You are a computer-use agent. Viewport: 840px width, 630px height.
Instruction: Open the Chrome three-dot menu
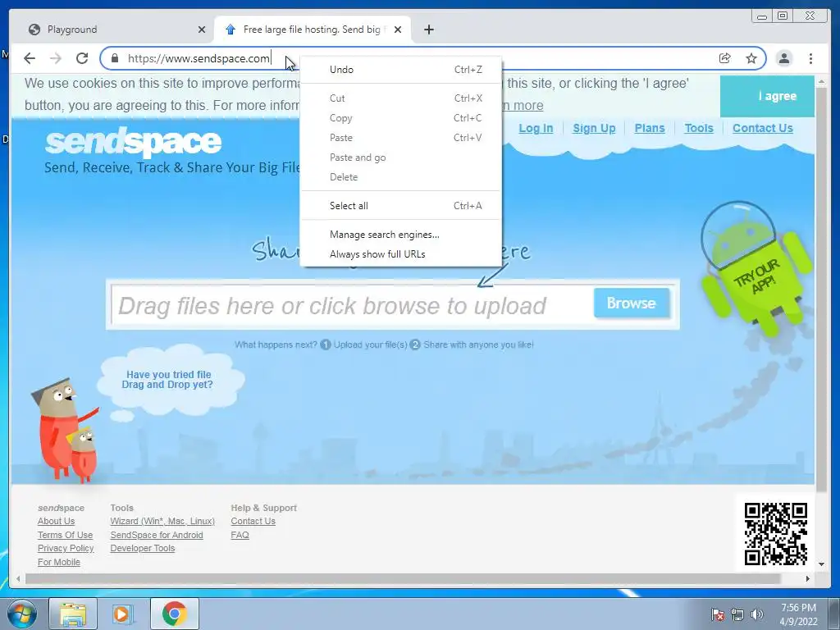click(x=810, y=58)
